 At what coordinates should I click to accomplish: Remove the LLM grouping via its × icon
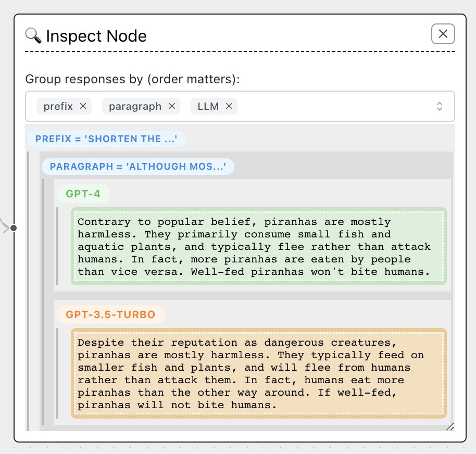229,106
